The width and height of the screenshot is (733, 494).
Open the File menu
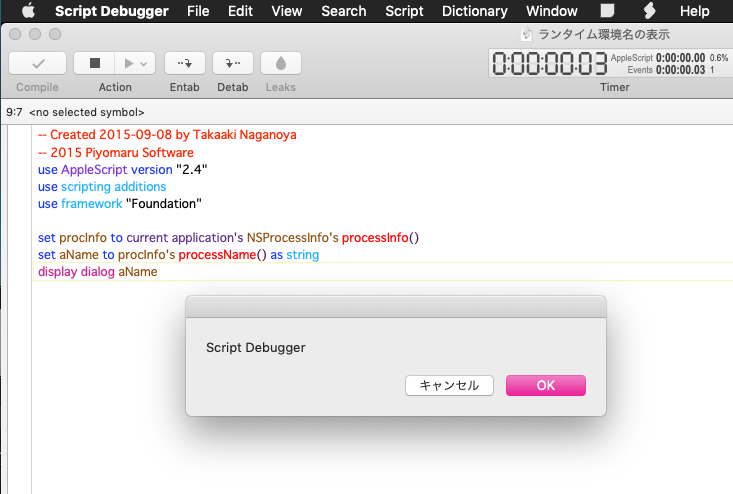click(198, 11)
